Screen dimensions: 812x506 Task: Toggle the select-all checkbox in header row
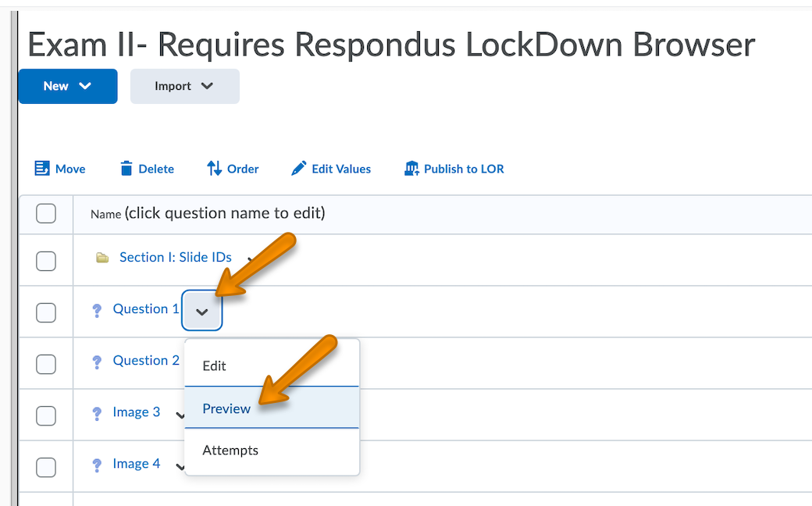(x=46, y=213)
